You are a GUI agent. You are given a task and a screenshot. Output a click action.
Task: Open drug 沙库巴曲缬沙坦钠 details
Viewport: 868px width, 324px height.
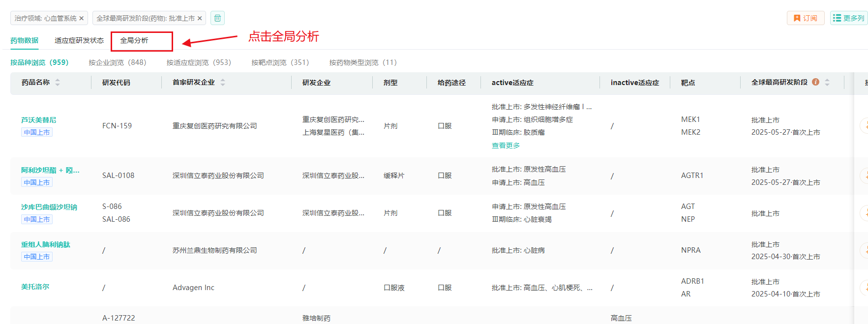[49, 207]
